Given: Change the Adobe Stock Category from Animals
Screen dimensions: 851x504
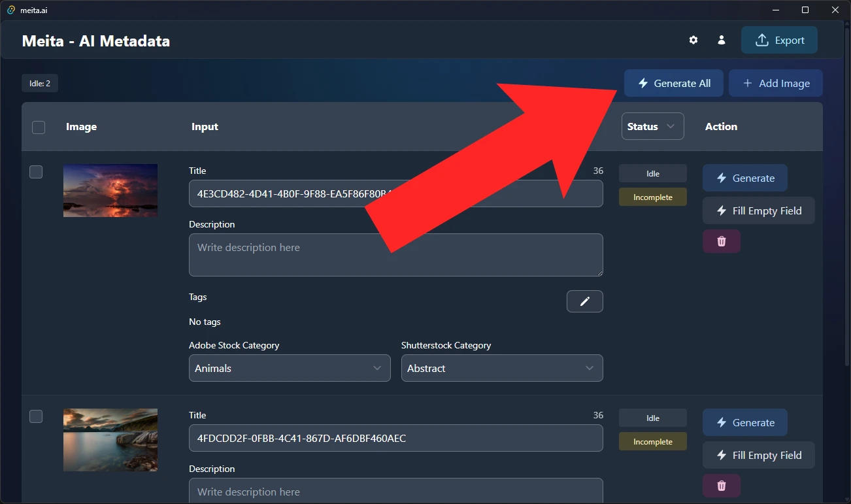Looking at the screenshot, I should coord(290,368).
